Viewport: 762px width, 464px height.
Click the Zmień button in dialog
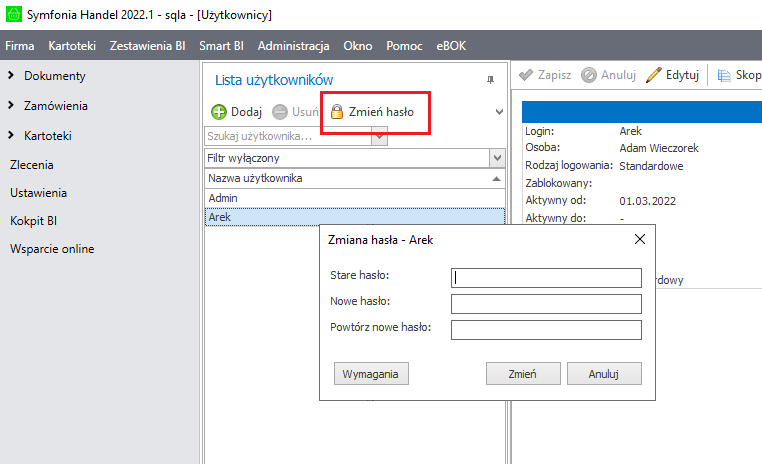point(522,373)
